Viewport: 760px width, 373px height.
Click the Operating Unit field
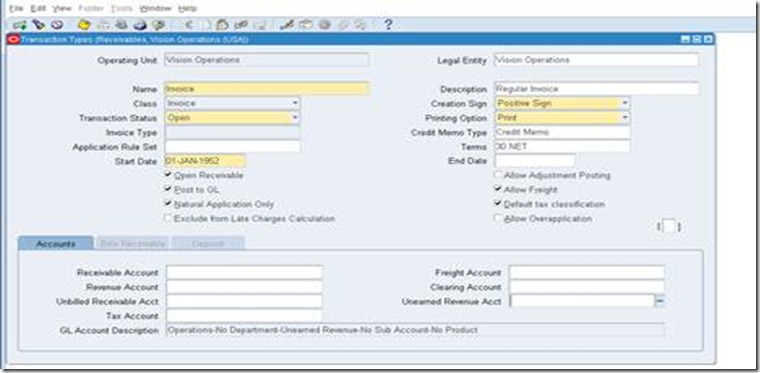tap(267, 60)
